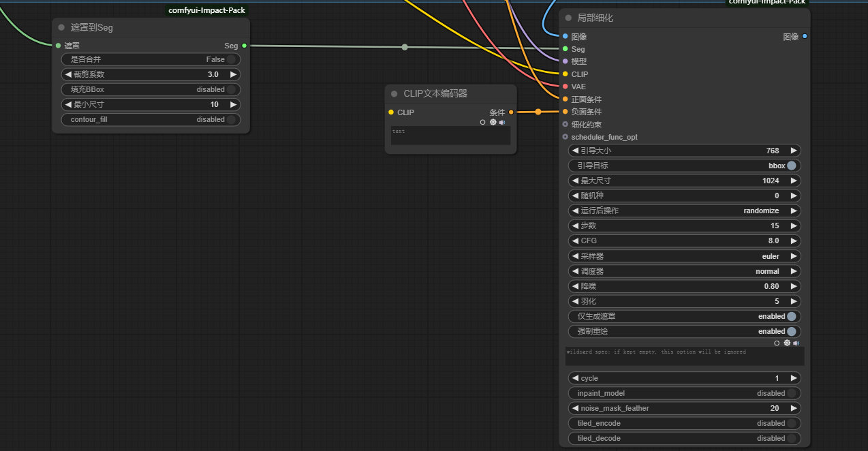Image resolution: width=868 pixels, height=451 pixels.
Task: Click the collapse dot of 遮罩到Seg node
Action: tap(61, 28)
